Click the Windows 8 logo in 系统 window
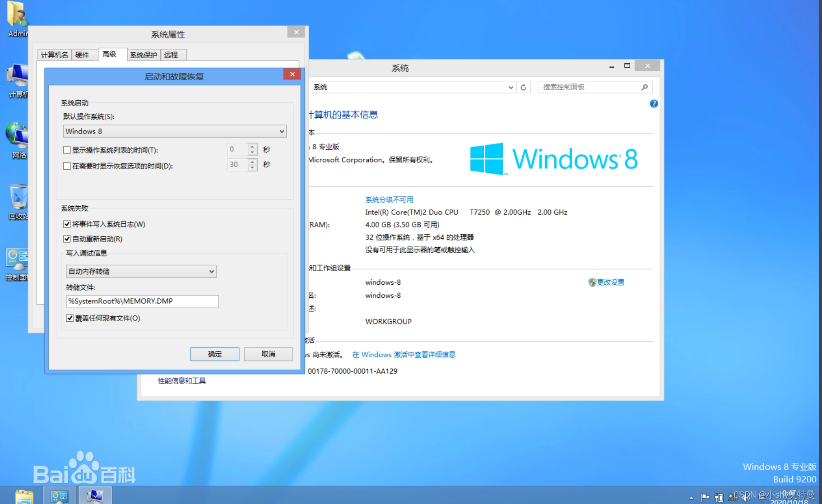822x504 pixels. click(x=554, y=159)
